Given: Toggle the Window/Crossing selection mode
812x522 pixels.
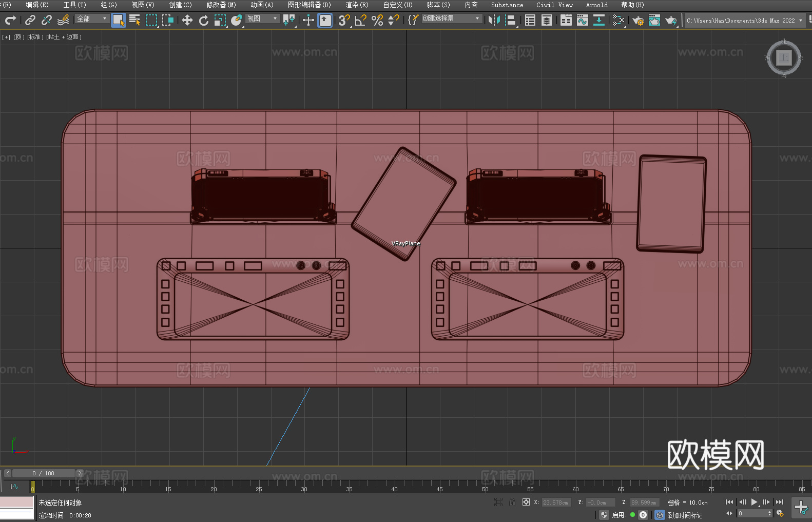Looking at the screenshot, I should 168,20.
